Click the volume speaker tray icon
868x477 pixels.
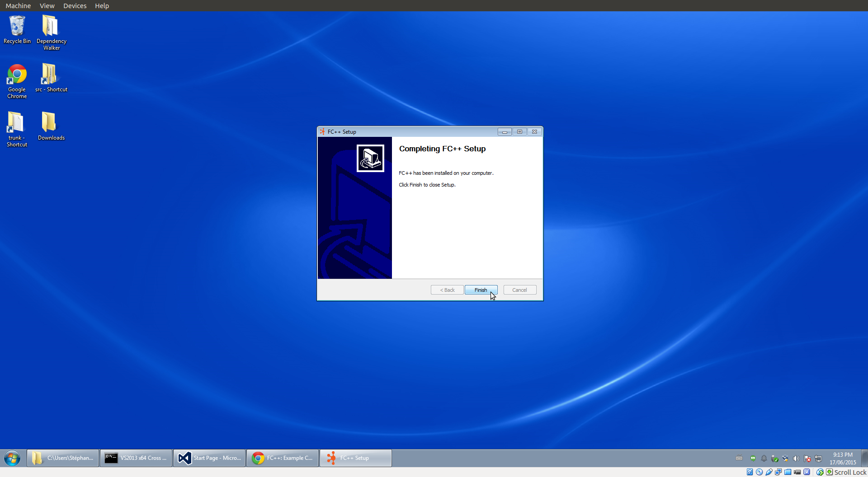point(796,458)
